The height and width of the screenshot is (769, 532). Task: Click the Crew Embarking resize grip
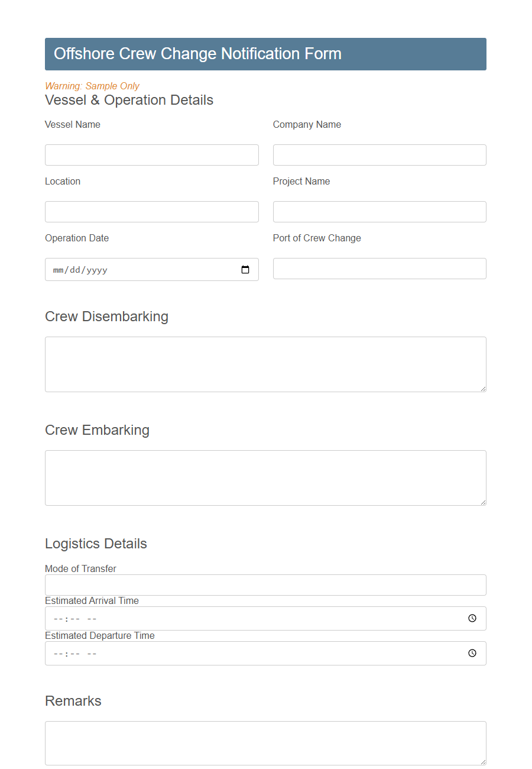coord(483,502)
